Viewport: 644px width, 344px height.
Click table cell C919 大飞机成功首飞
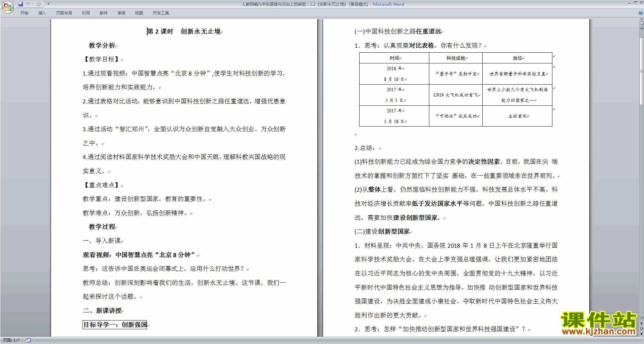[456, 95]
